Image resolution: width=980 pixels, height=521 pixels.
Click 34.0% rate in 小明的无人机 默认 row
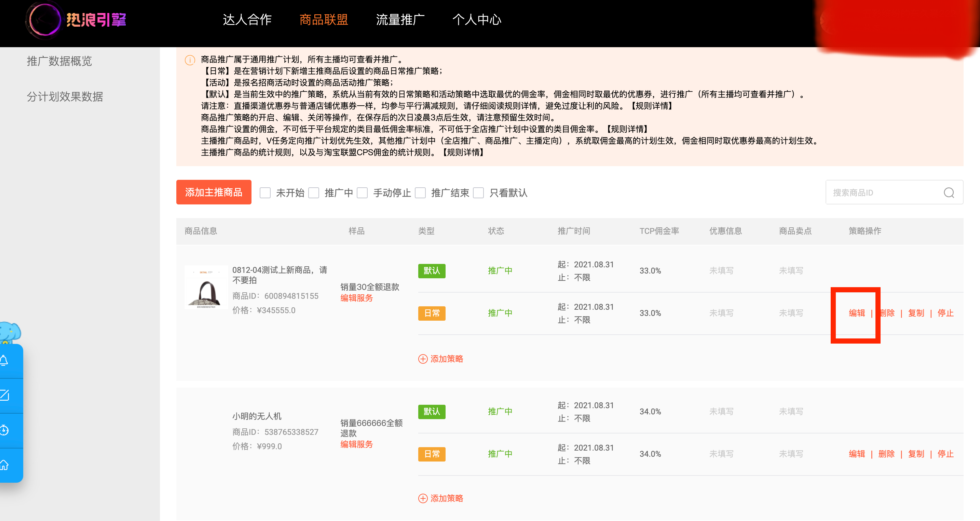tap(650, 411)
